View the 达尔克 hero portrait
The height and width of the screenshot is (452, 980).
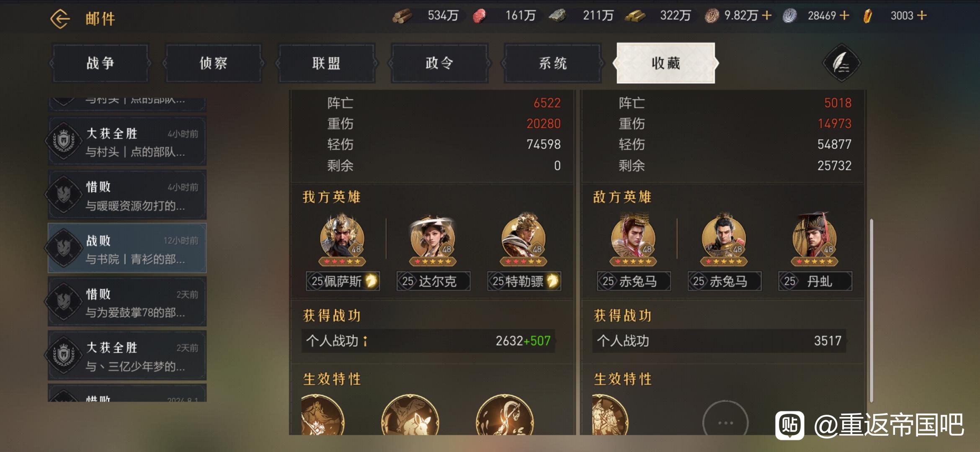click(433, 239)
